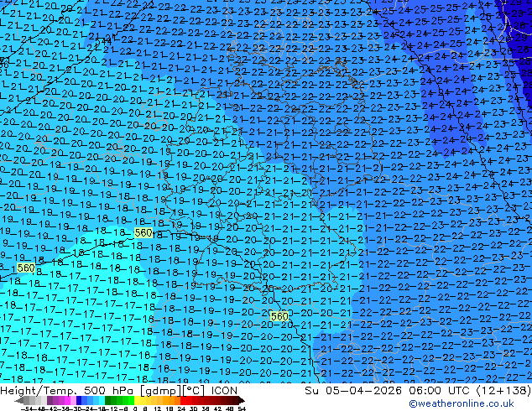Viewport: 532px width, 411px height.
Task: Click the rightmost yellow '560' contour label
Action: [x=279, y=316]
